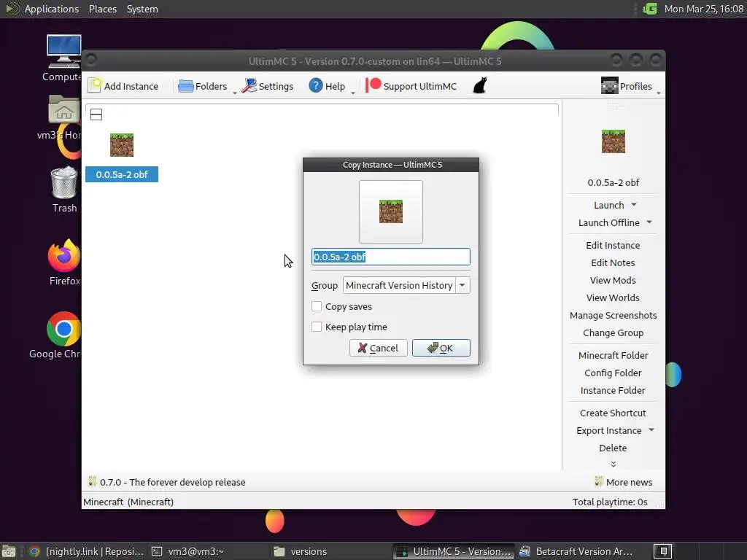
Task: Switch to Betacraft Version Archive taskbar window
Action: [576, 551]
